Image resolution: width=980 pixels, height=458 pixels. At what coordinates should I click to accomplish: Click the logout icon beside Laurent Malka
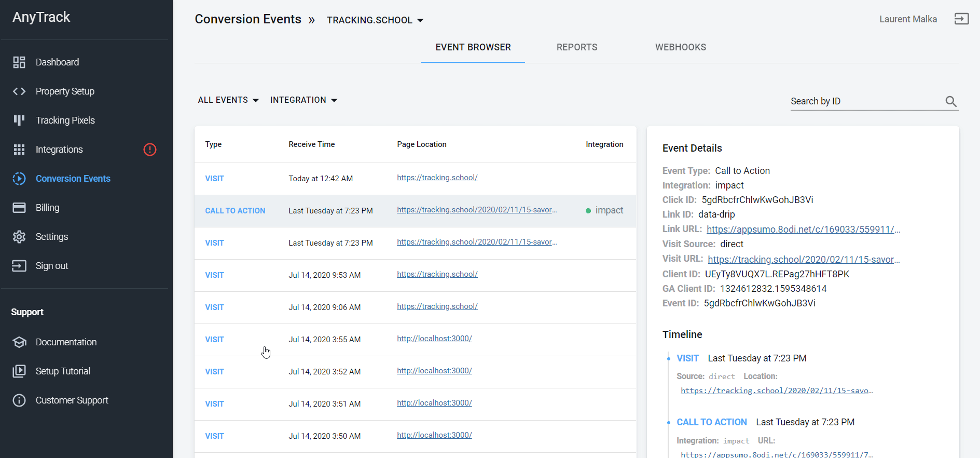[x=961, y=19]
